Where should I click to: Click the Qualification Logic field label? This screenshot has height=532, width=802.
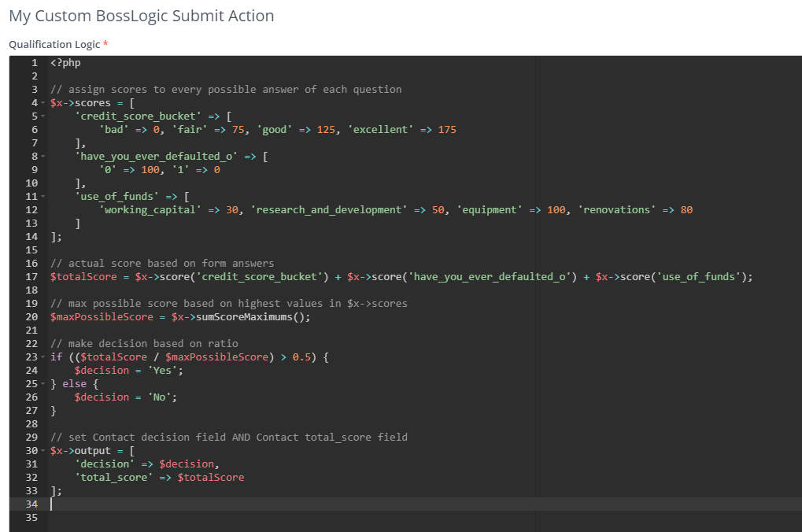click(54, 45)
